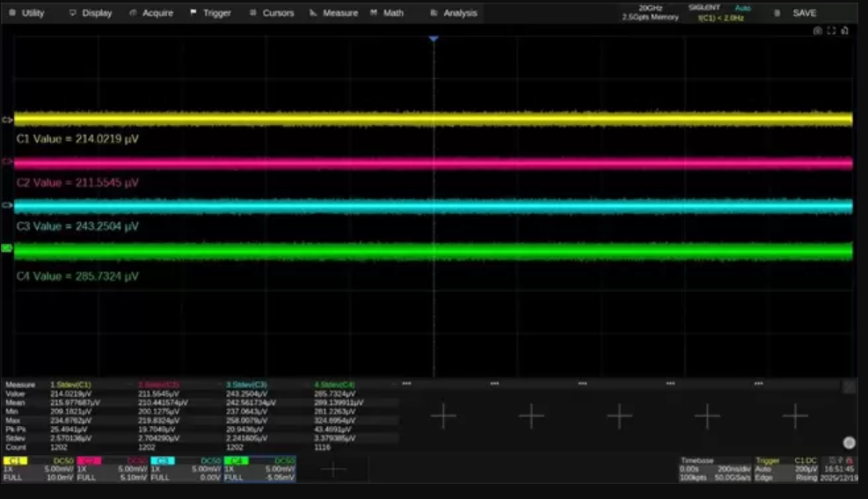Add a measurement in the first empty plus slot

coord(443,416)
